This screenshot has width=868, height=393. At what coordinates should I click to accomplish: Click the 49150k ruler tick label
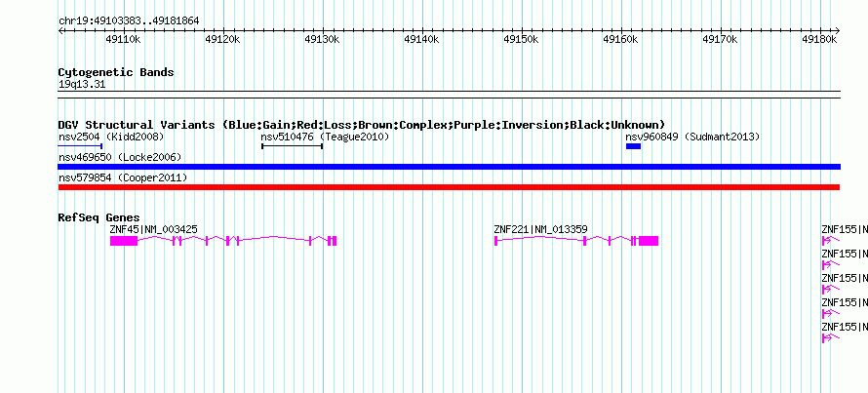coord(521,39)
